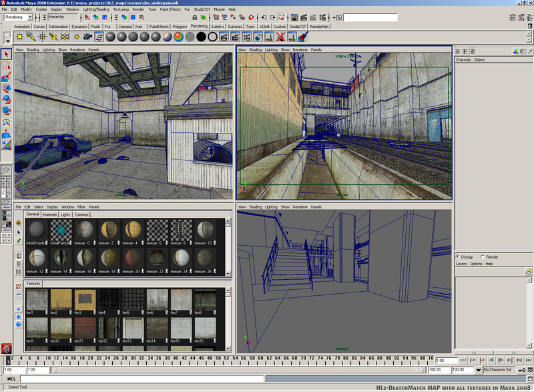
Task: Select the Lasso tool in the toolbox
Action: click(6, 65)
